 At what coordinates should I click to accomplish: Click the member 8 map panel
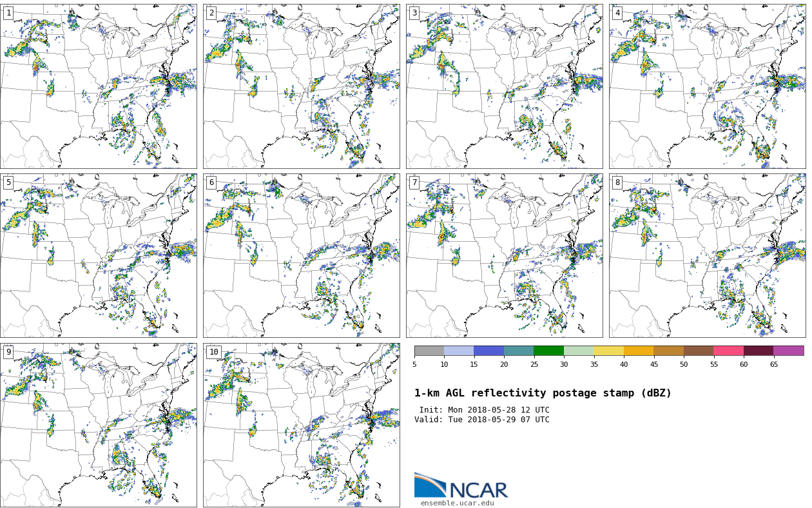pyautogui.click(x=708, y=255)
